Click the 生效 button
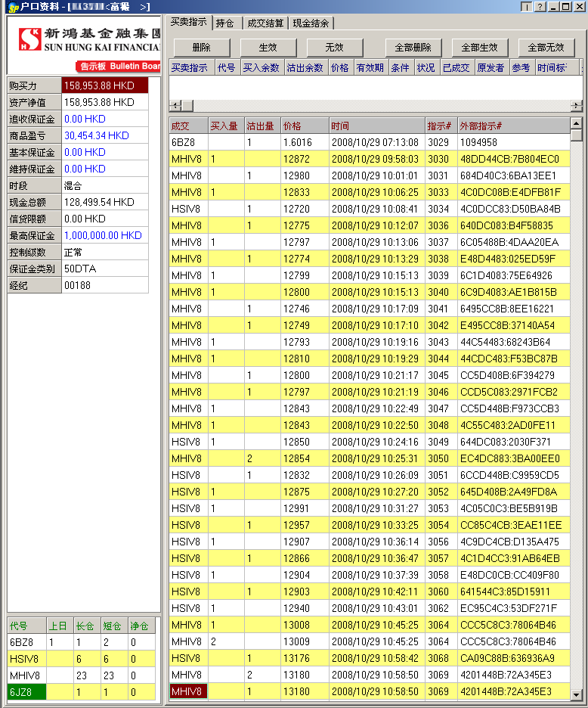The width and height of the screenshot is (588, 708). (x=268, y=48)
